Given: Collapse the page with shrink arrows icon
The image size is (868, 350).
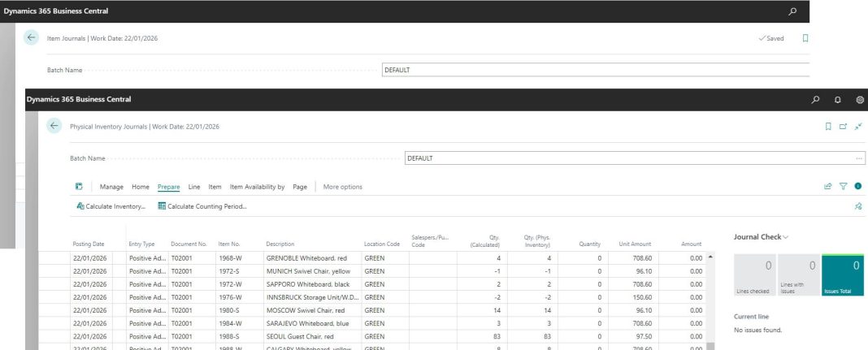Looking at the screenshot, I should click(858, 126).
